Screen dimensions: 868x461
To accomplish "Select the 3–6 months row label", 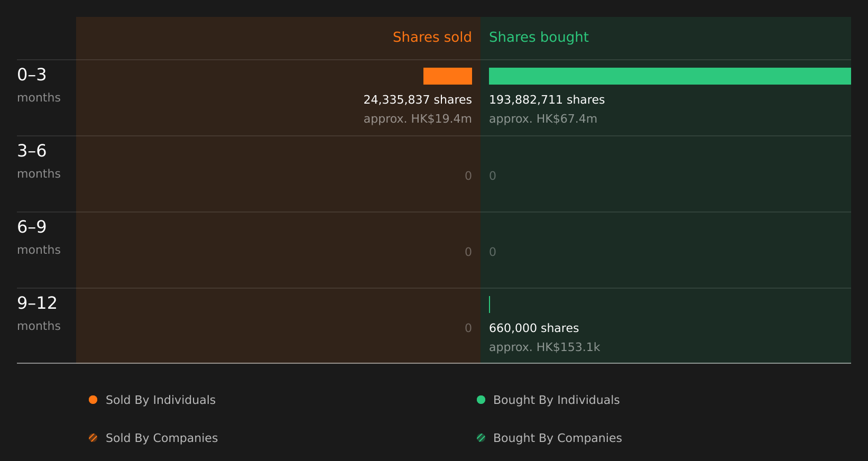I will pos(39,161).
